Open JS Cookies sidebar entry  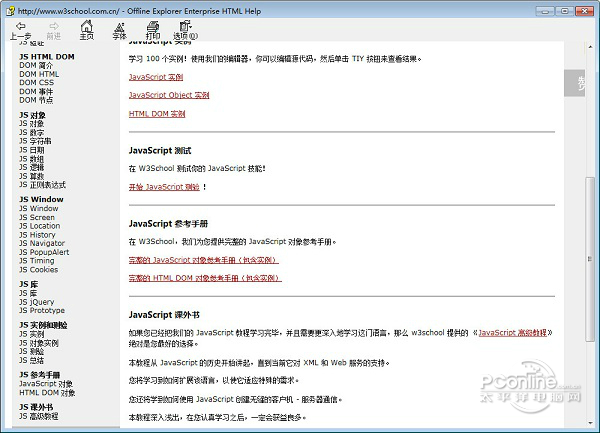click(x=39, y=270)
